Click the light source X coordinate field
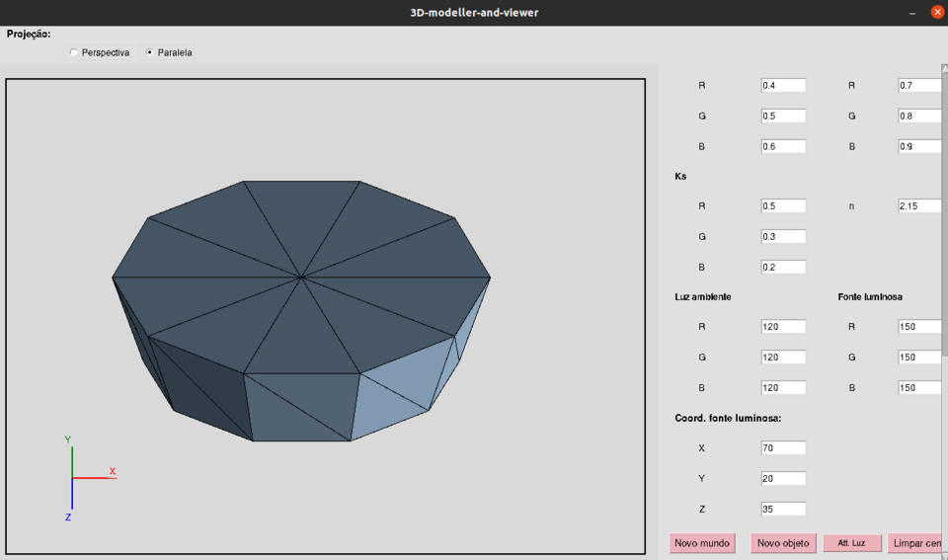 pos(783,448)
